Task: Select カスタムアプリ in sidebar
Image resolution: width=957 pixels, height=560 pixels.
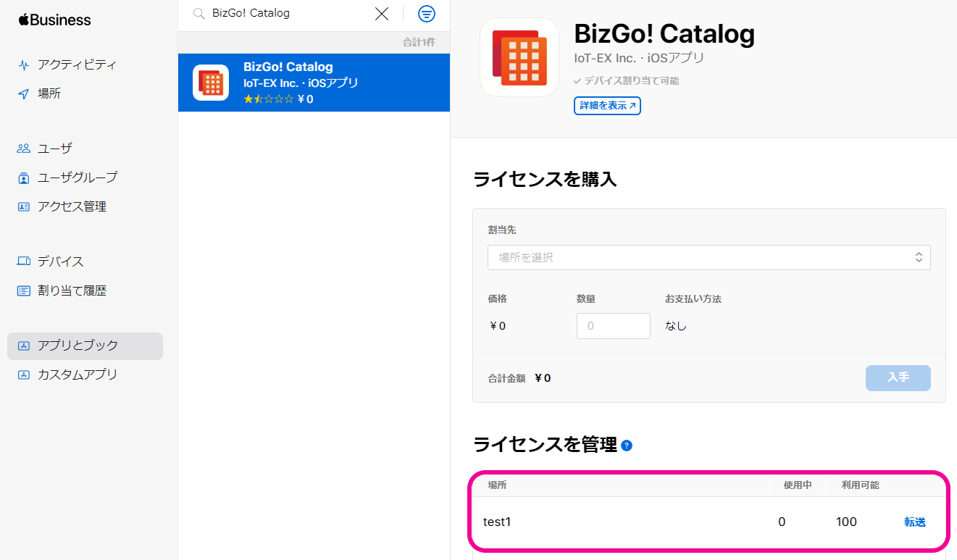Action: [x=77, y=375]
